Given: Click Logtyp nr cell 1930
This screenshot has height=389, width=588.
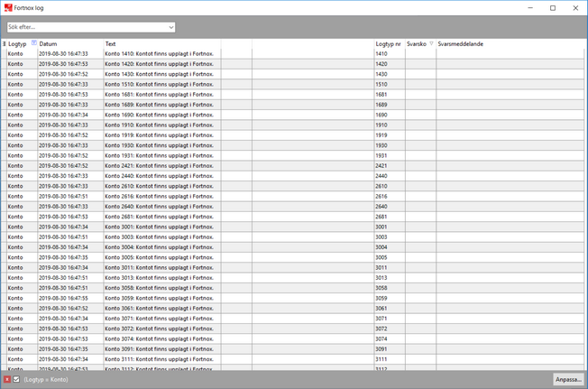Looking at the screenshot, I should (x=390, y=145).
